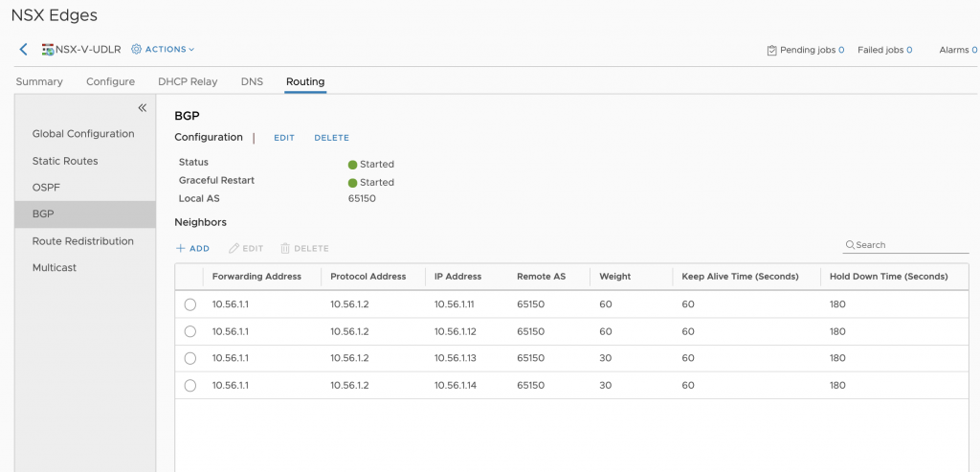The width and height of the screenshot is (980, 472).
Task: Click the NSX-V-UDLR edge name
Action: [88, 50]
